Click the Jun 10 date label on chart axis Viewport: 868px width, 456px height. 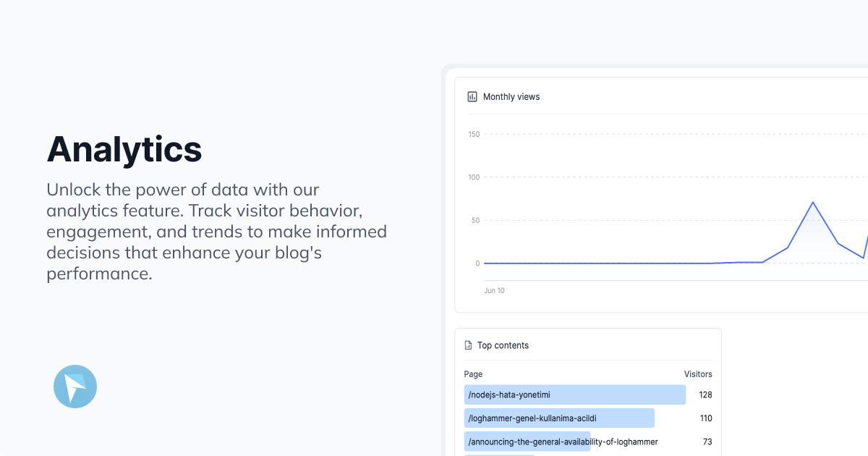tap(494, 290)
